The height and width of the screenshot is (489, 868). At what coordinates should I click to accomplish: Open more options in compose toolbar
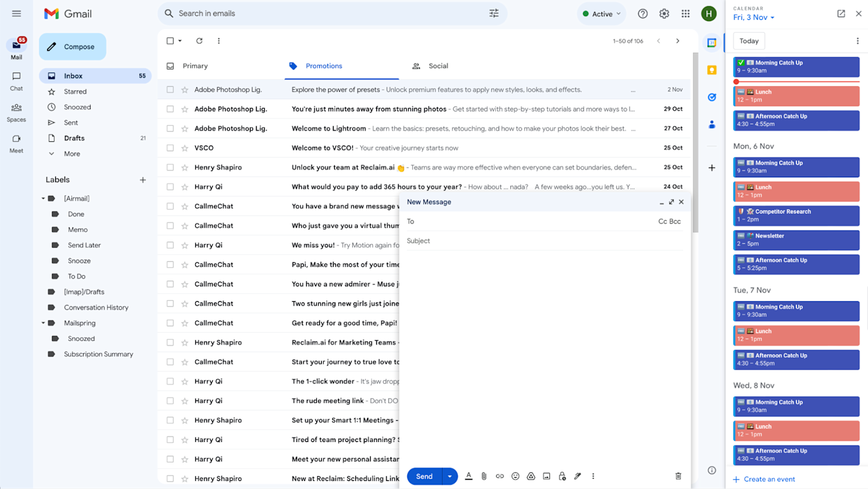click(x=593, y=476)
